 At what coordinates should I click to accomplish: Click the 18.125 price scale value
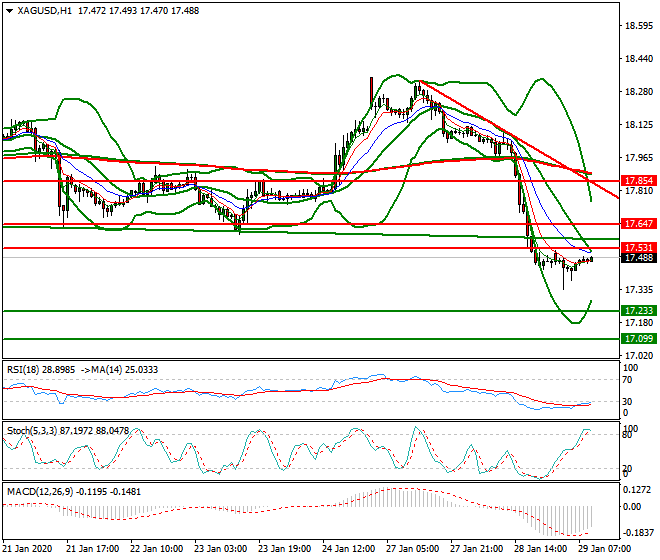click(639, 125)
